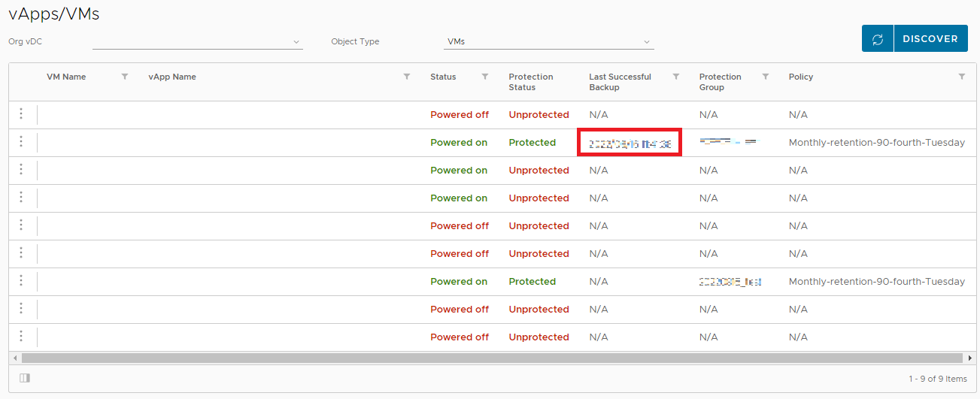Filter the vApp Name column
The width and height of the screenshot is (980, 399).
[x=407, y=77]
